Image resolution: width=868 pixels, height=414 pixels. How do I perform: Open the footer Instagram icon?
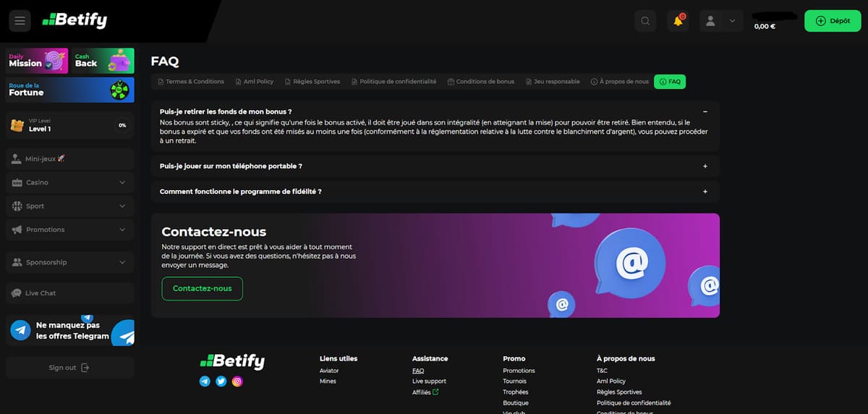pyautogui.click(x=237, y=381)
